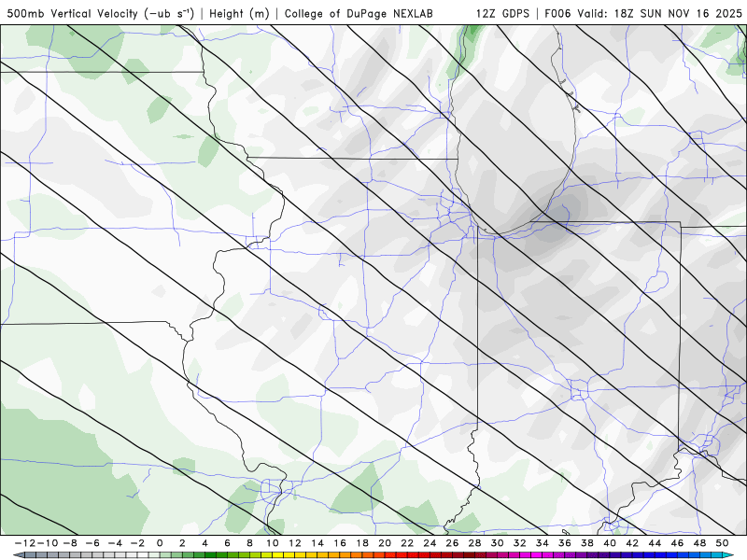Click the dark green swatch below value 4
Image resolution: width=747 pixels, height=560 pixels.
(211, 555)
